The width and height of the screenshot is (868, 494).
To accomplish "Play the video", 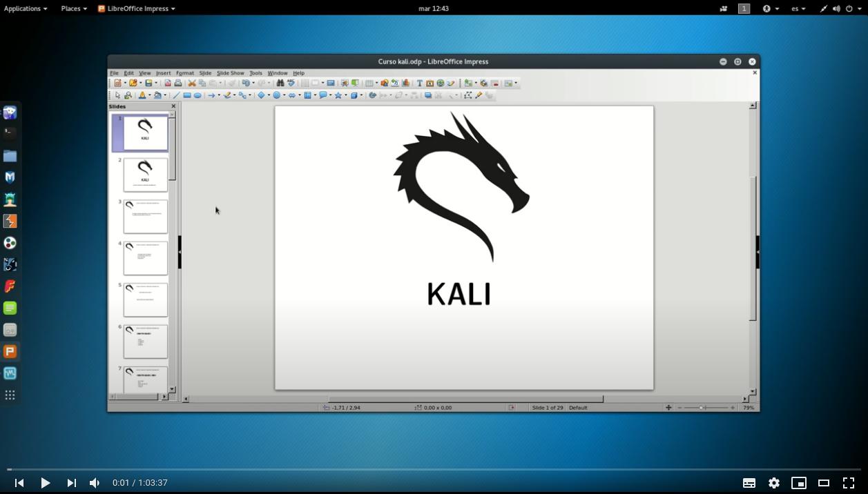I will point(45,483).
